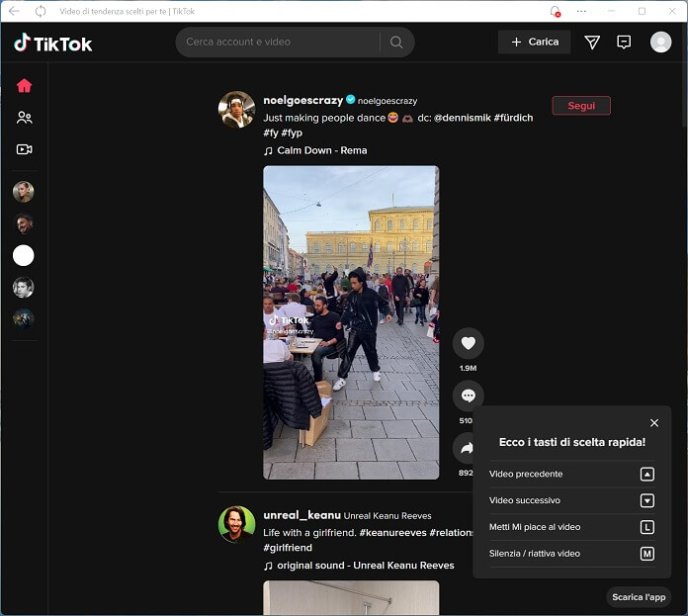The height and width of the screenshot is (616, 688).
Task: Open the unreal_keanu username link
Action: [301, 515]
